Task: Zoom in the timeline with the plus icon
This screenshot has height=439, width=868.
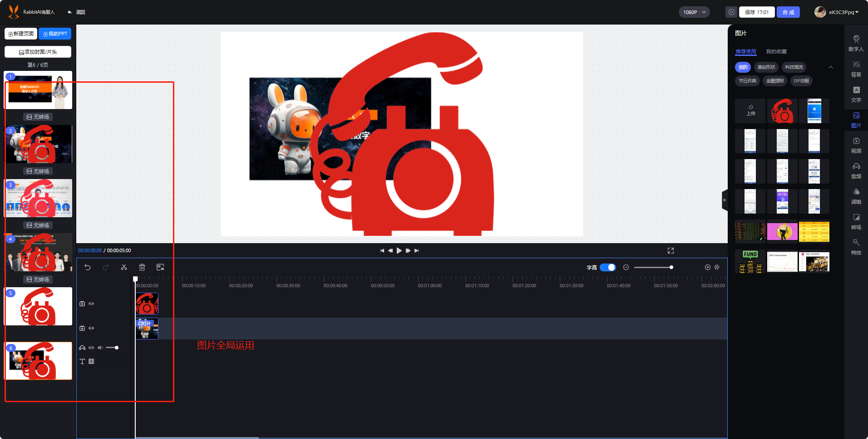Action: [707, 267]
